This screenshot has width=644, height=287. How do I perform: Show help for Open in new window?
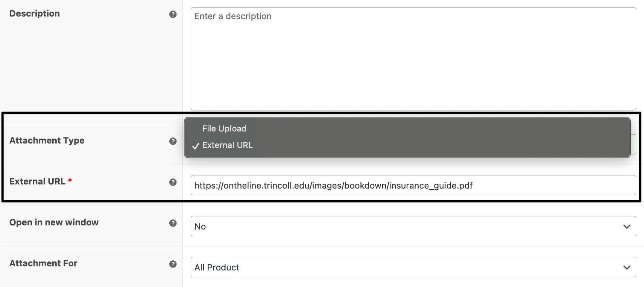[173, 223]
